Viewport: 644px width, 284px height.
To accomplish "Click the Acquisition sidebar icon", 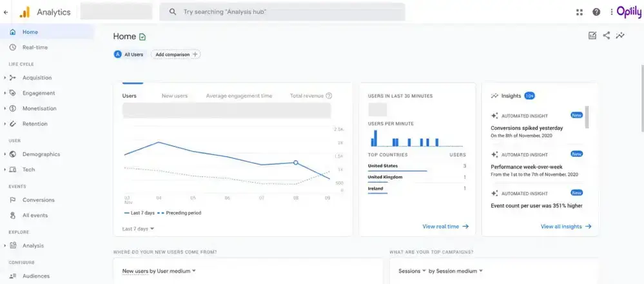I will tap(13, 77).
